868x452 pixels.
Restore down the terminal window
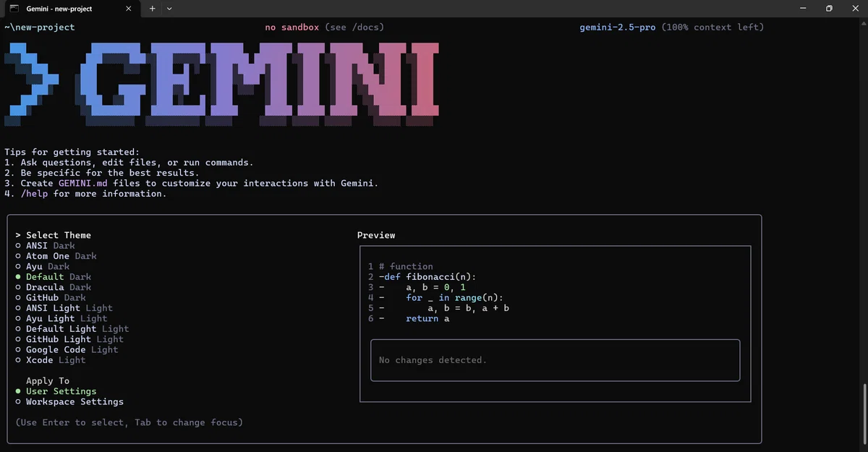[829, 8]
